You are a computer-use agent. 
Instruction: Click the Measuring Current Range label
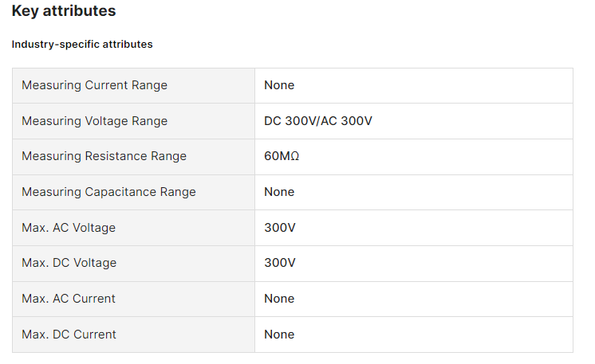click(94, 85)
